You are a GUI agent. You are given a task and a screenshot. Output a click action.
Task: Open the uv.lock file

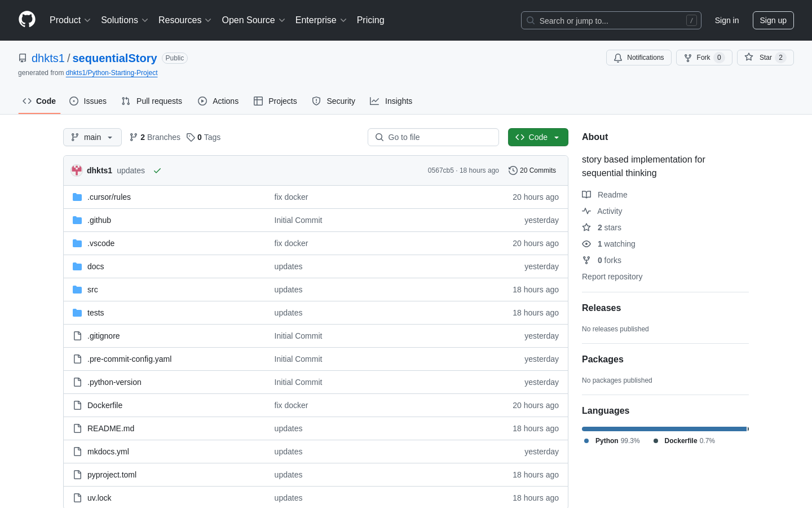[x=99, y=498]
